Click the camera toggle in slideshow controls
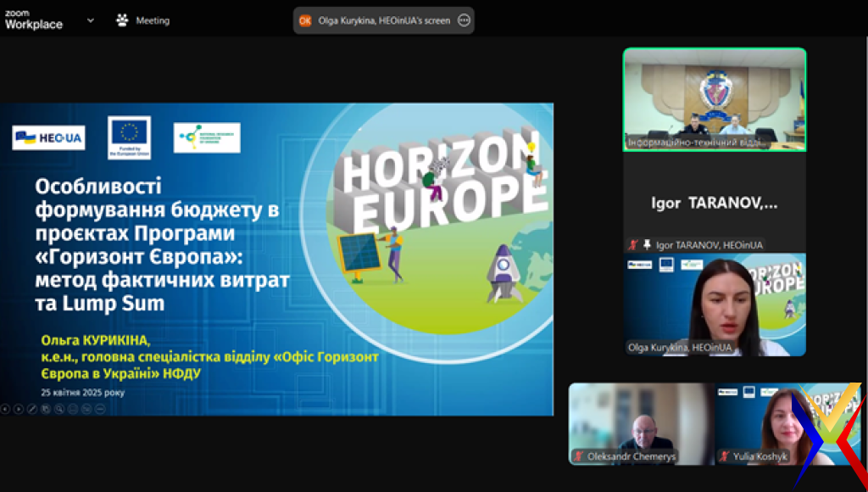This screenshot has width=868, height=492. click(86, 409)
